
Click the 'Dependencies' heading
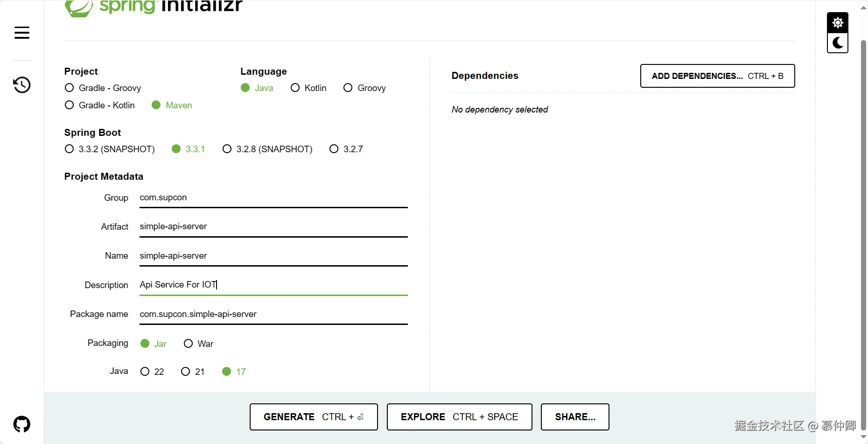coord(485,76)
